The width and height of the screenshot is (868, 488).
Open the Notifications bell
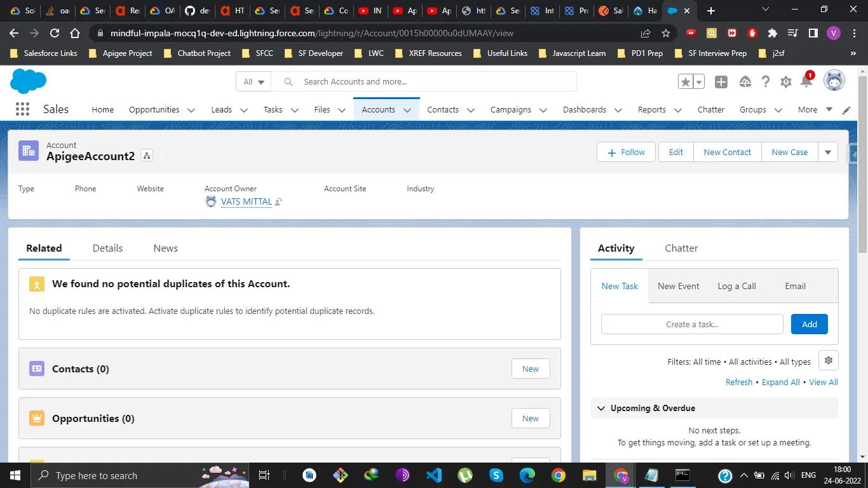coord(806,81)
